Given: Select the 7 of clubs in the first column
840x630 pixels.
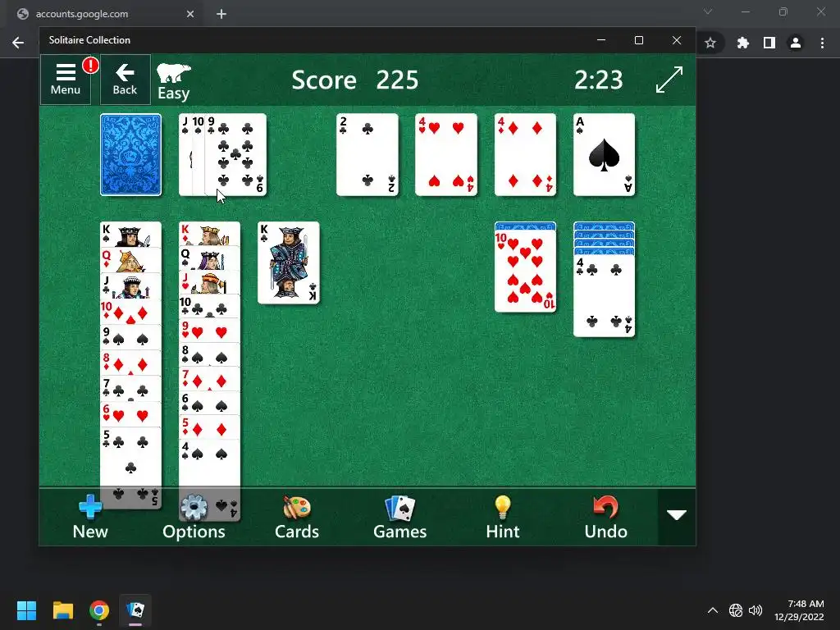Looking at the screenshot, I should point(130,389).
